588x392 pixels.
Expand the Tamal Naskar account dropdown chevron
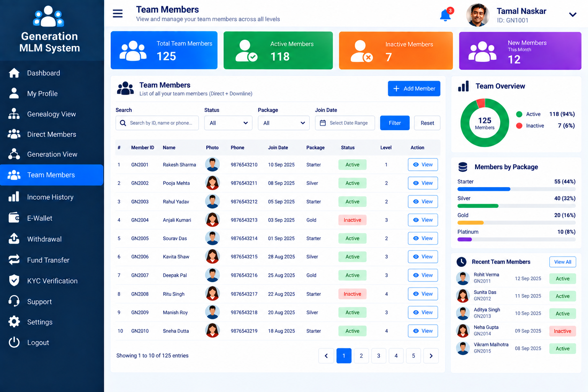[x=573, y=15]
